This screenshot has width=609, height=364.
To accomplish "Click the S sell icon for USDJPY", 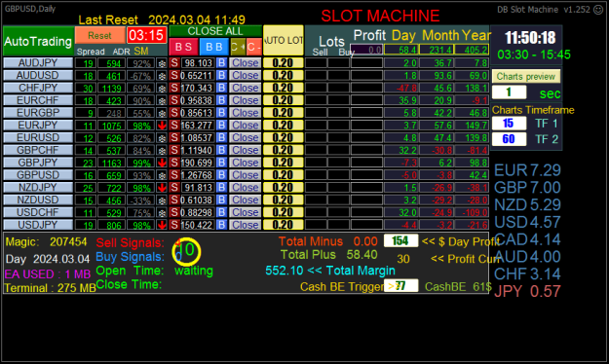I will pyautogui.click(x=174, y=225).
